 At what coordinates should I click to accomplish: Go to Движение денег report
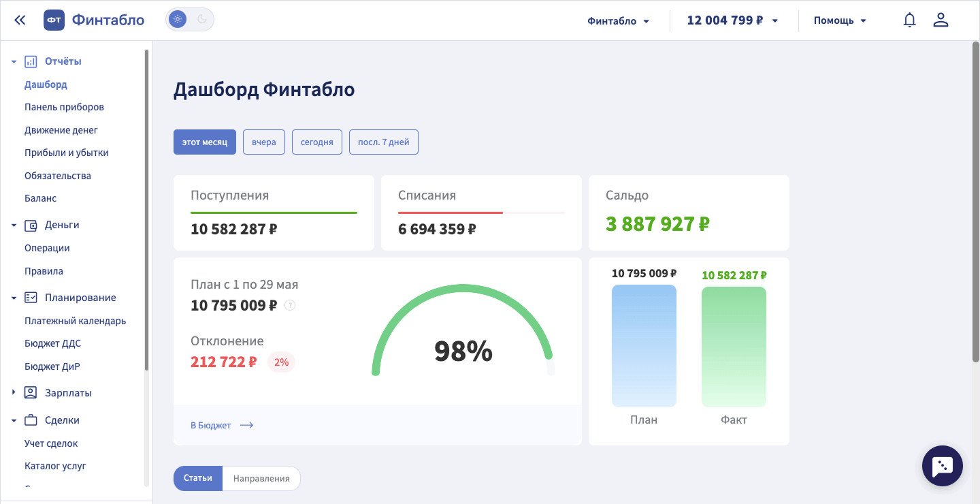coord(61,130)
